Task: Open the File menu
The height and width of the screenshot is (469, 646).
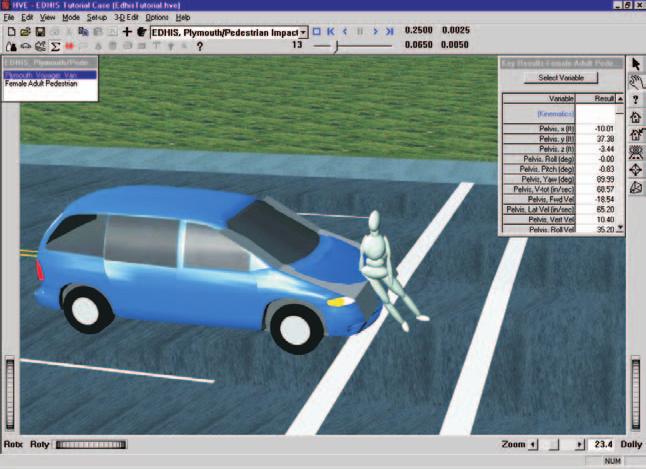Action: pyautogui.click(x=9, y=17)
